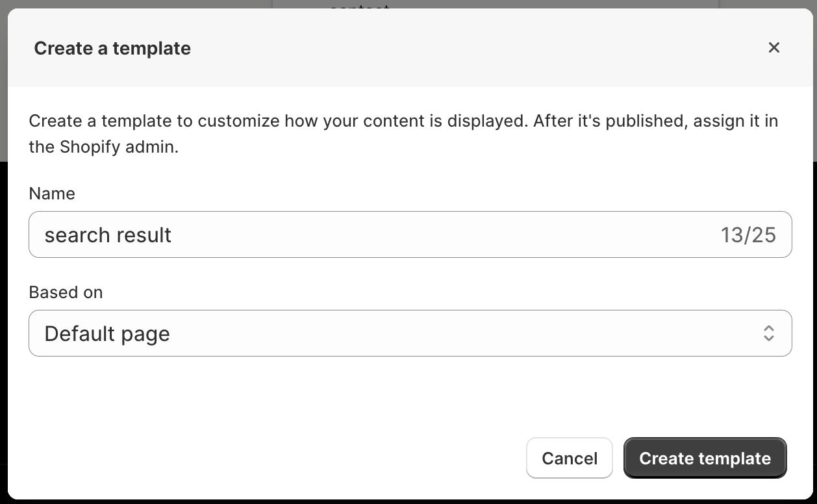
Task: Click the up-down chevron icon in selector
Action: point(769,333)
